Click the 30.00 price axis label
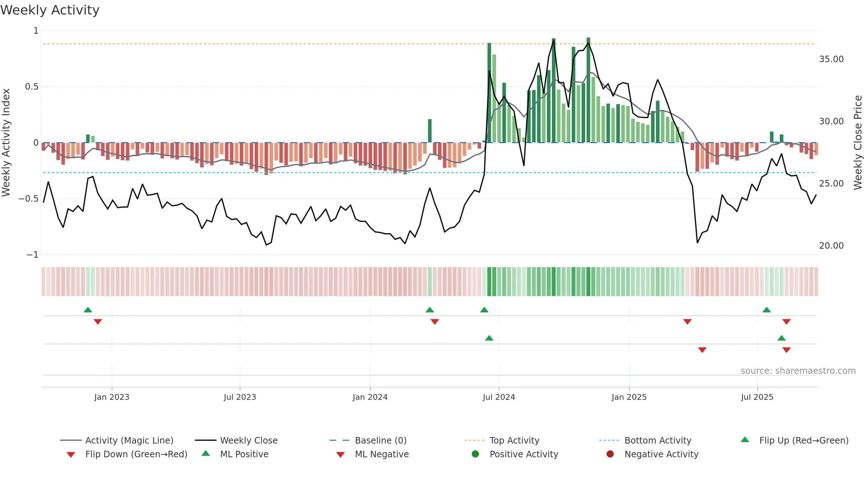The height and width of the screenshot is (488, 868). pyautogui.click(x=831, y=121)
